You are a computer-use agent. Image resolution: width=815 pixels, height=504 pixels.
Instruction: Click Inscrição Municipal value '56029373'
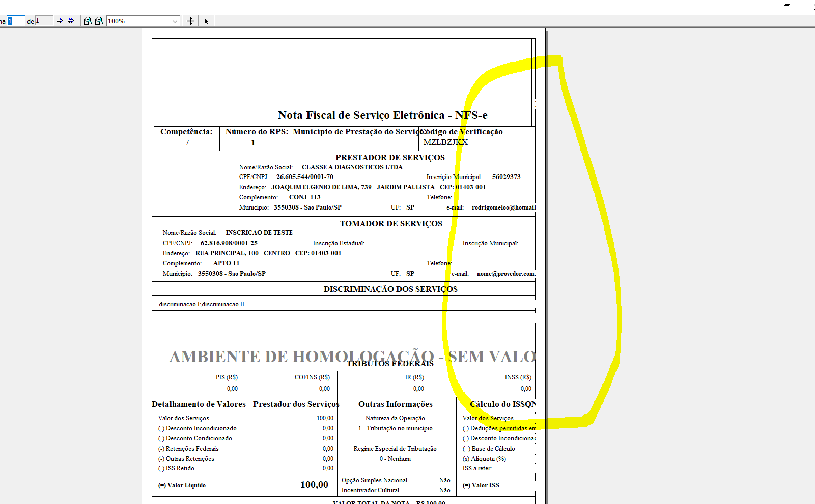coord(507,177)
